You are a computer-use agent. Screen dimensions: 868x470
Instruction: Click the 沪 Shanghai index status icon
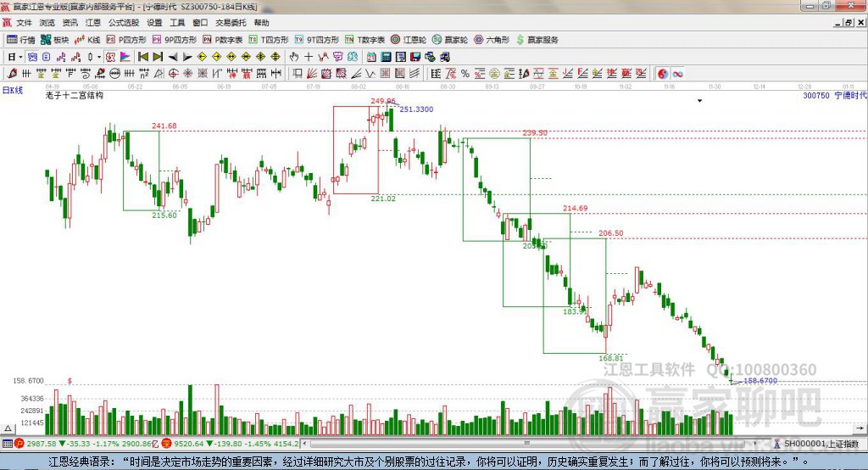click(x=19, y=444)
